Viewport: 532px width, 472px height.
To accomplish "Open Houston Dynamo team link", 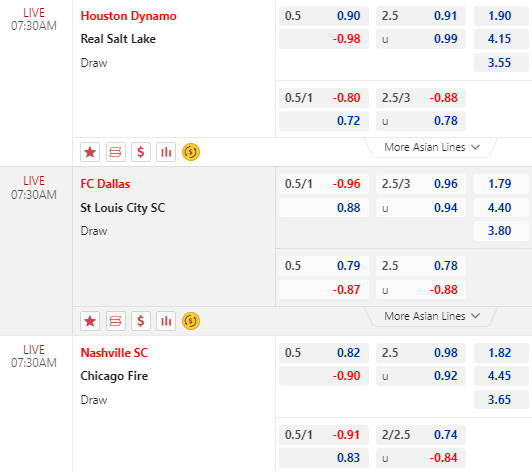I will click(x=128, y=16).
